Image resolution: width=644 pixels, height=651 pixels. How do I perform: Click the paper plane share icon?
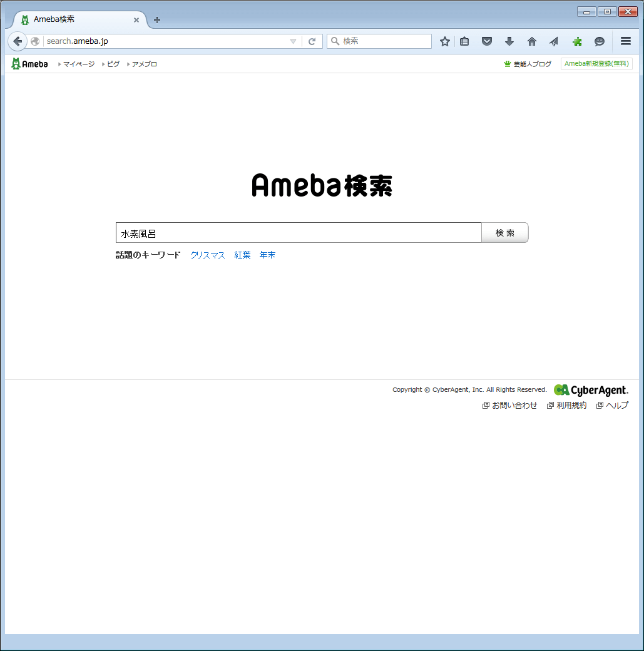(x=554, y=41)
